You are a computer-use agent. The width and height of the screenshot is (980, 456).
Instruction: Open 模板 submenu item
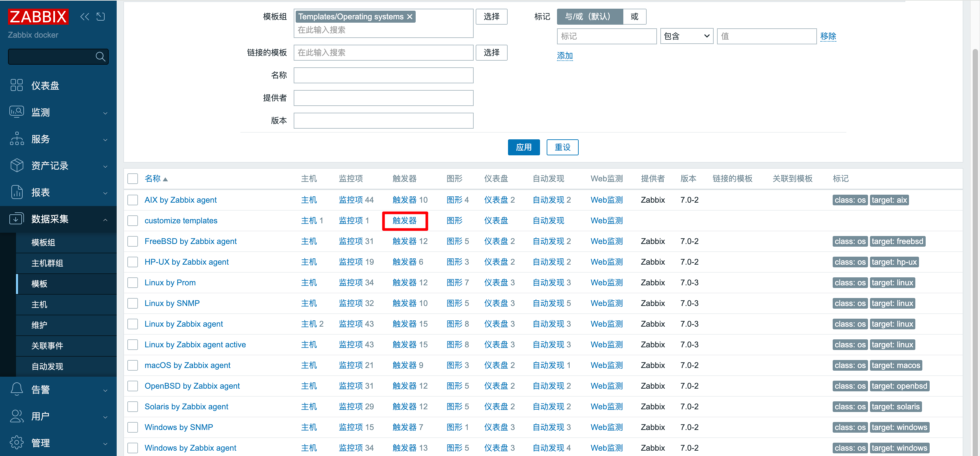[66, 284]
